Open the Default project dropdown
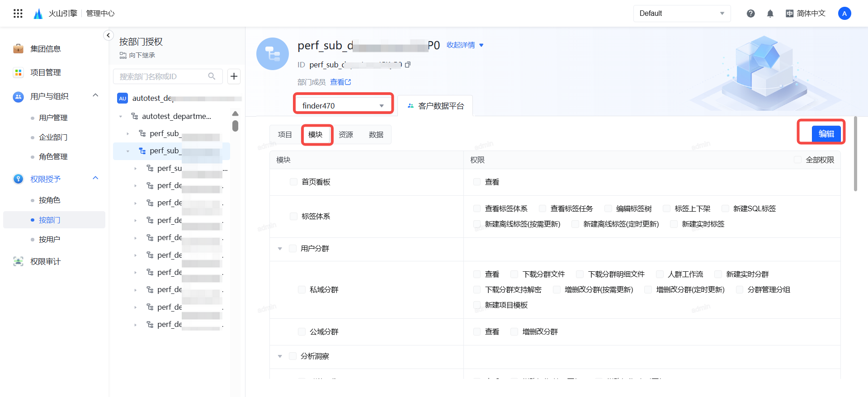The image size is (868, 397). coord(682,14)
